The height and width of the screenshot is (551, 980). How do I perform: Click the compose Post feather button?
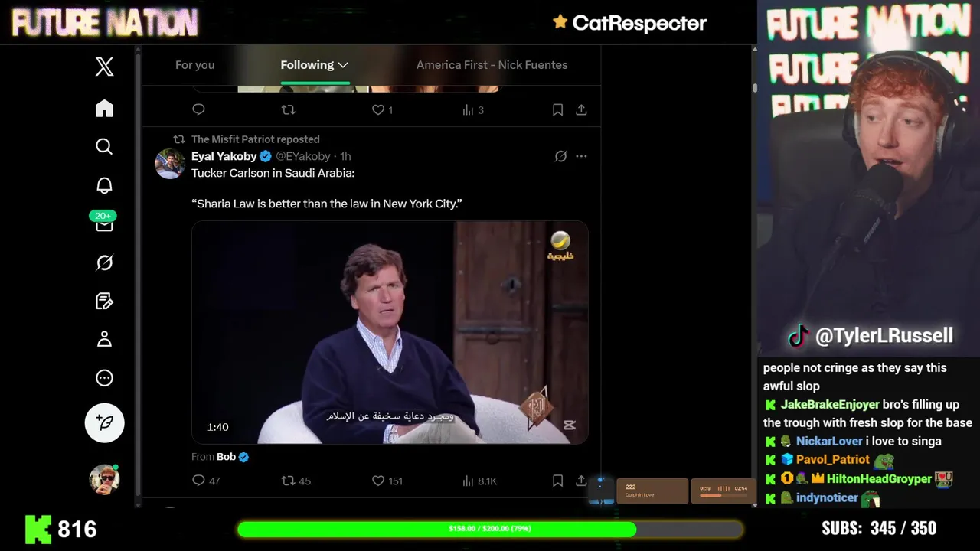tap(104, 422)
